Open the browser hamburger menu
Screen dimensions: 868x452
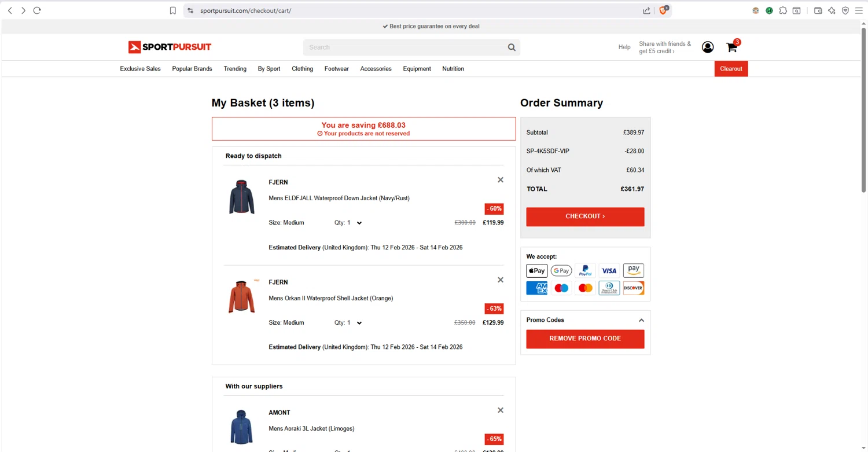[x=859, y=10]
